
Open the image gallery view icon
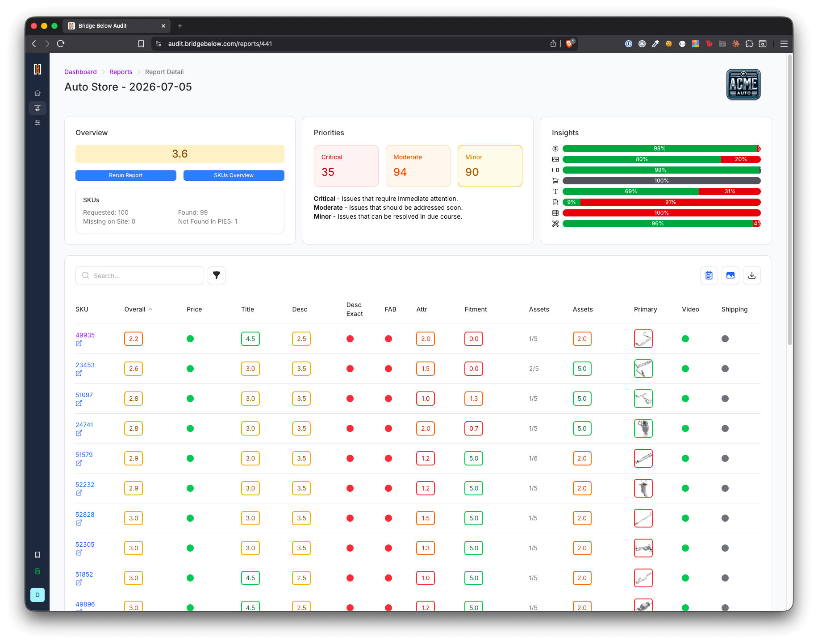click(730, 275)
